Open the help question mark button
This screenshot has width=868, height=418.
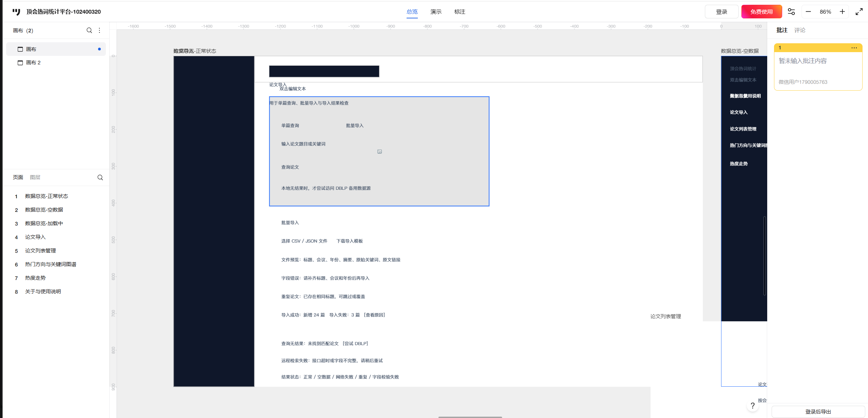753,405
